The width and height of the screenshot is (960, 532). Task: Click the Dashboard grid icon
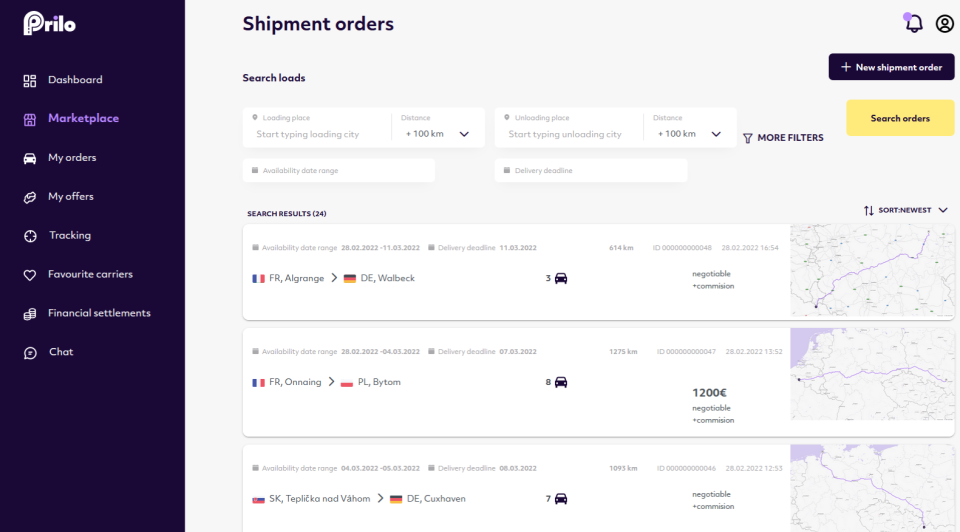[x=30, y=80]
